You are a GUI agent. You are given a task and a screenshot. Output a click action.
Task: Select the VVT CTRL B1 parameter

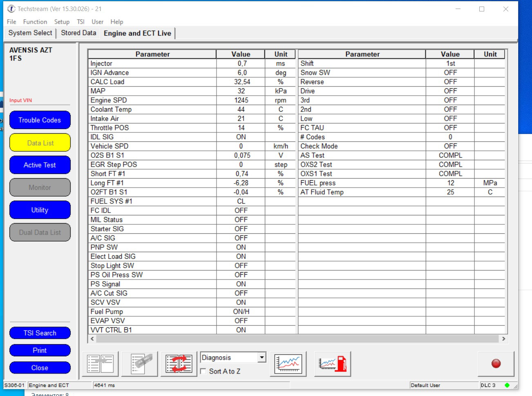click(111, 330)
